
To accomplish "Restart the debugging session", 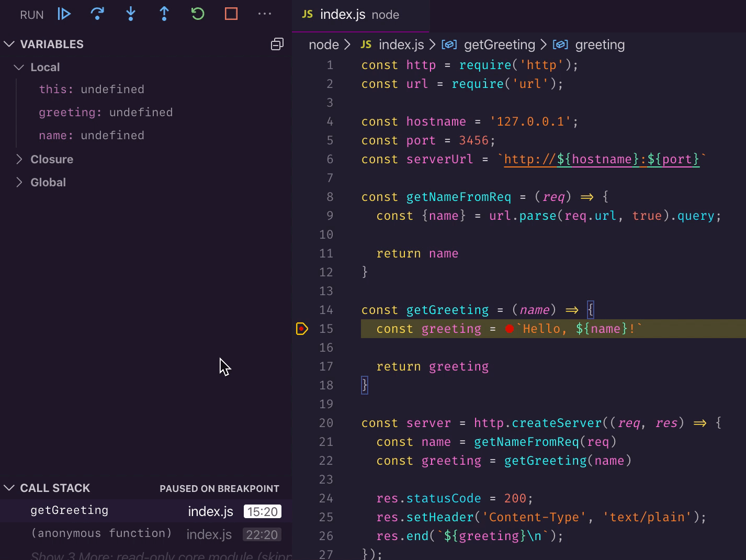I will (x=198, y=14).
